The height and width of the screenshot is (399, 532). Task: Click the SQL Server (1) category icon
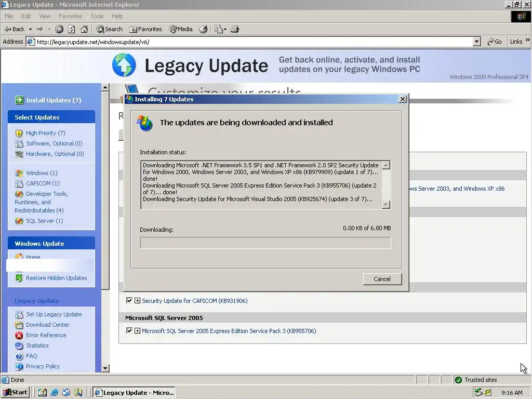point(19,221)
